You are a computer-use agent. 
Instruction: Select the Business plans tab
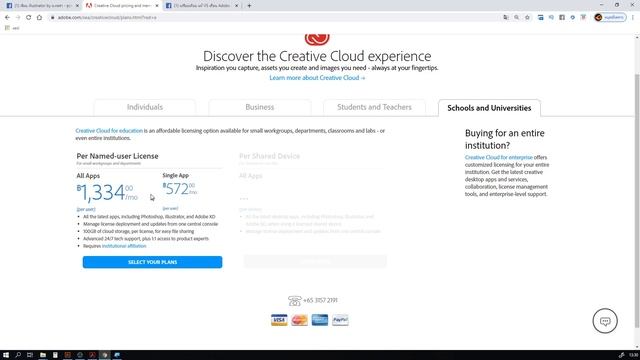click(260, 107)
